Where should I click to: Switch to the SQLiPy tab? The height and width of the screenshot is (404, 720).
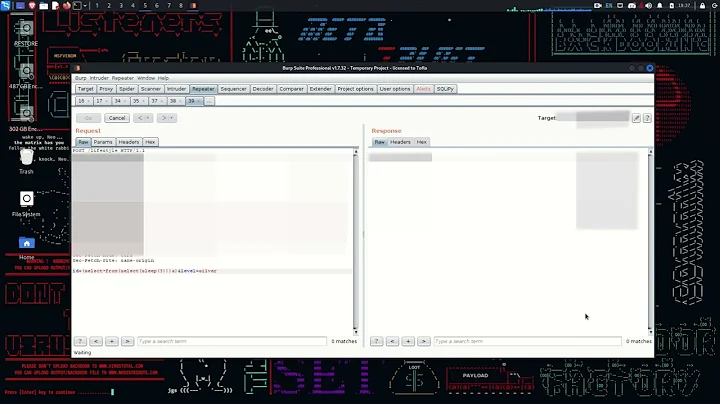tap(445, 89)
